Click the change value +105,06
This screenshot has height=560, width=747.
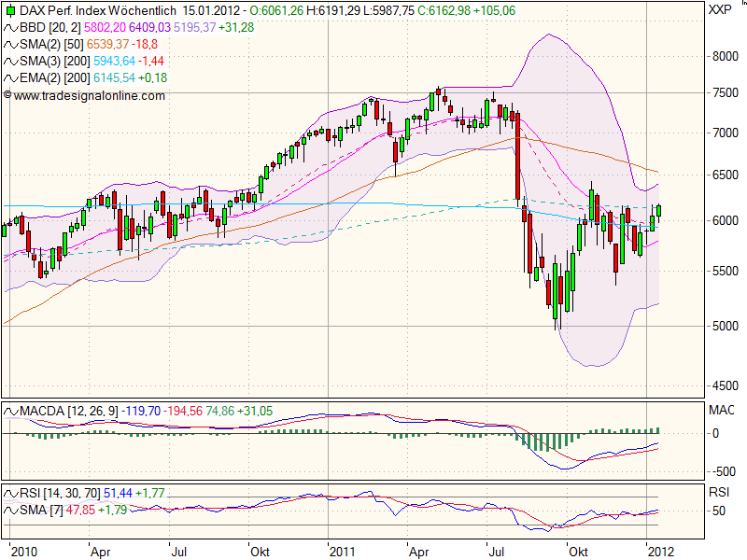tap(495, 10)
